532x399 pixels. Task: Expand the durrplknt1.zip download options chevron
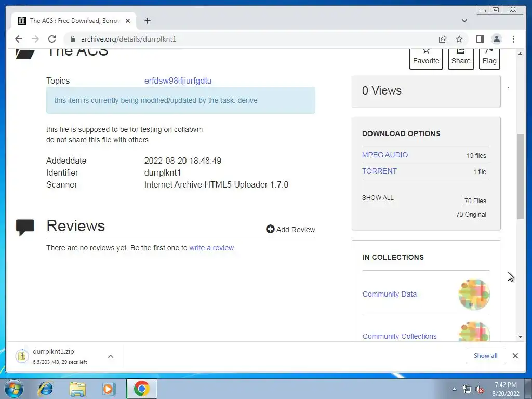(x=111, y=356)
